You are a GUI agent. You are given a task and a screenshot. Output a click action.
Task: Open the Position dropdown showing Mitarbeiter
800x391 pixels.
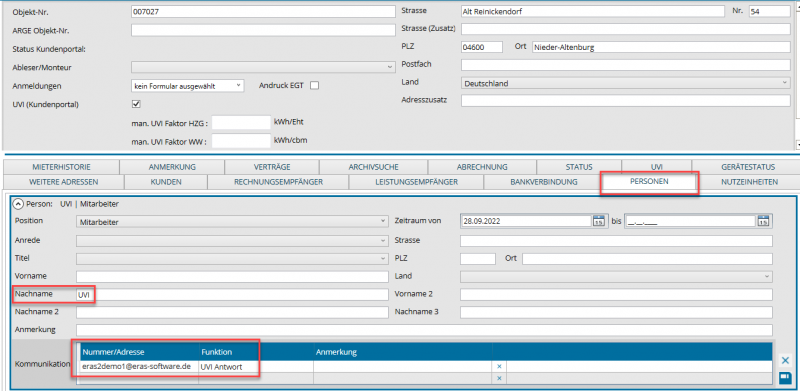tap(232, 222)
